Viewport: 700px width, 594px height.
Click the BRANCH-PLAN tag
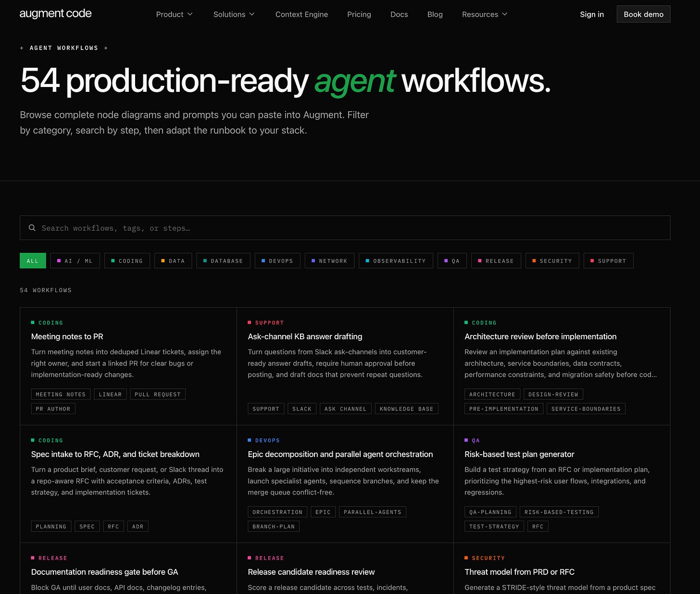[274, 527]
